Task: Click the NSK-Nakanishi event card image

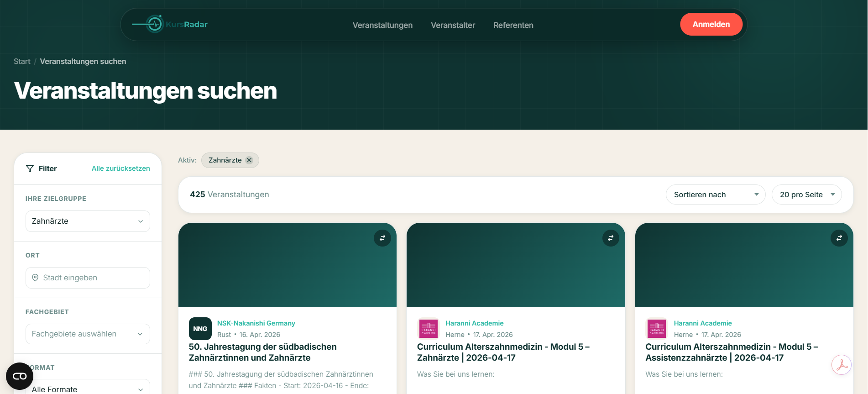Action: (288, 265)
